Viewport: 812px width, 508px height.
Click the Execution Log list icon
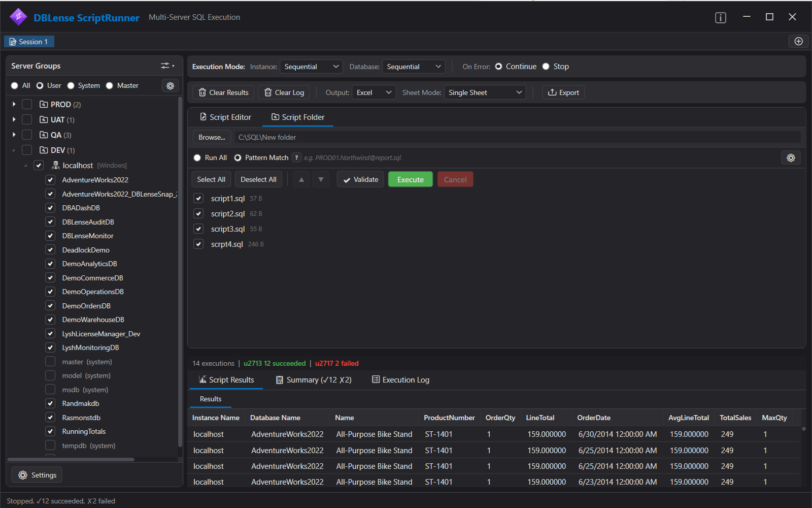click(376, 379)
